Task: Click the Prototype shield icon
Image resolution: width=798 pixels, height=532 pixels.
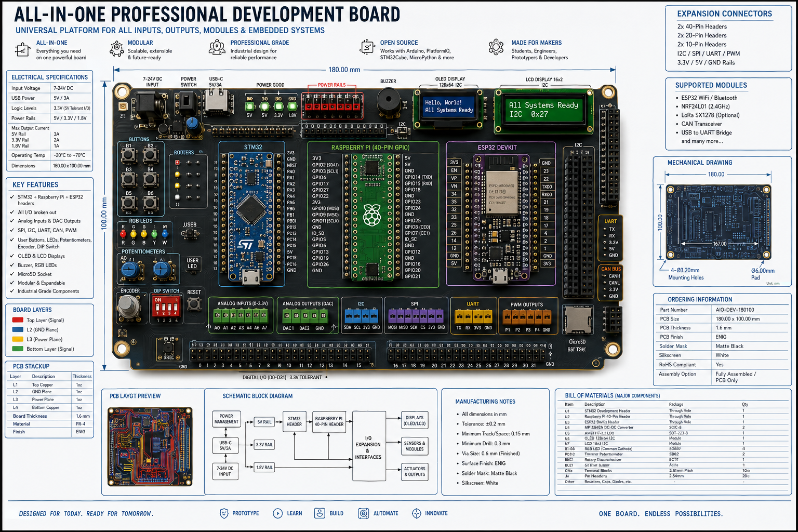Action: tap(224, 513)
